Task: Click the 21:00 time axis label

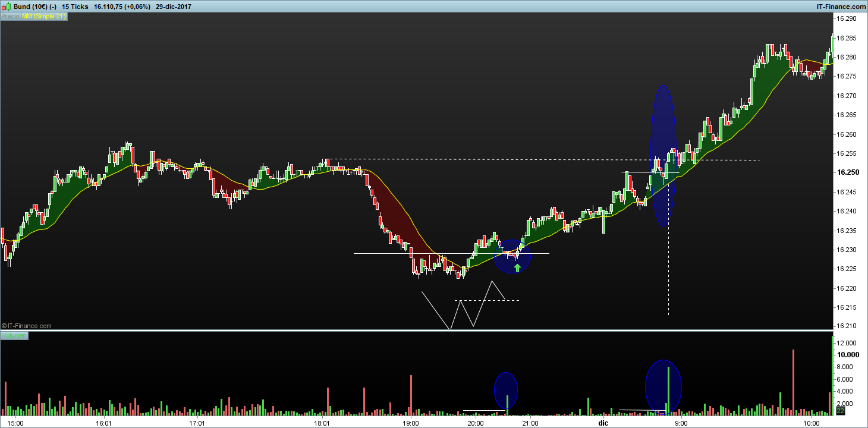Action: click(530, 423)
